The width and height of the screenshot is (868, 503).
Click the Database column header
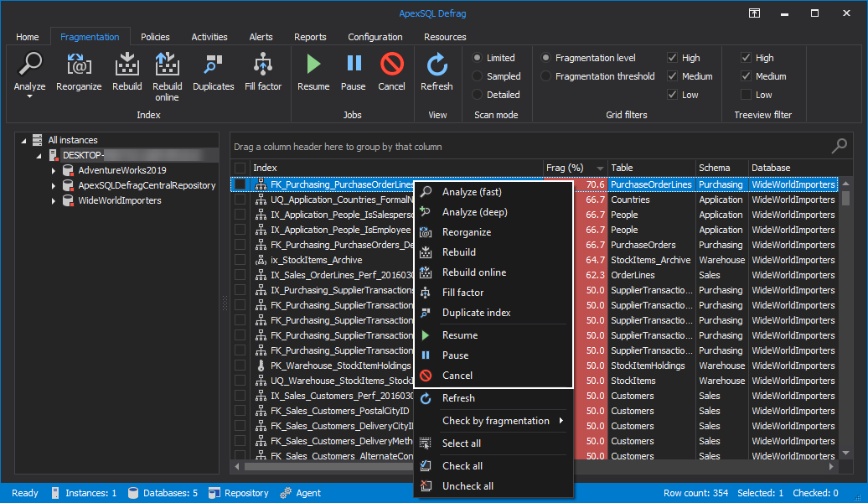(793, 168)
